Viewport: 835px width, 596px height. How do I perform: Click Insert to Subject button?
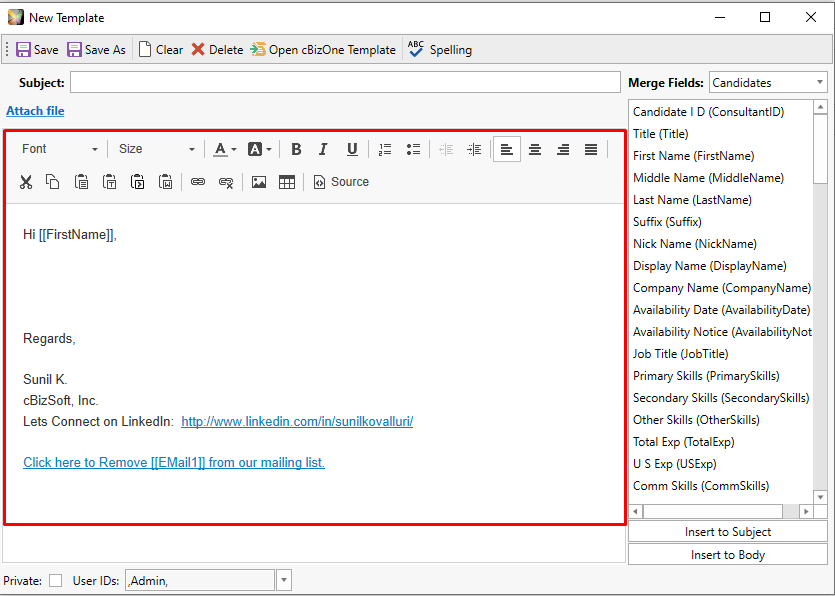click(x=728, y=532)
